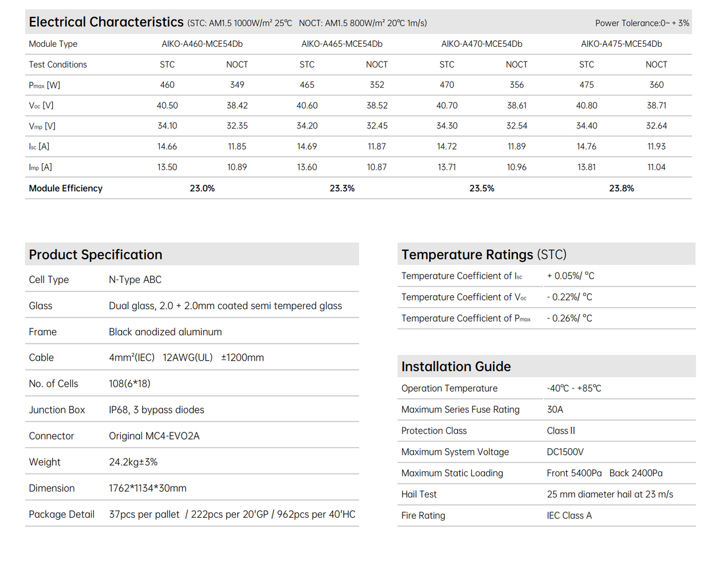Click the '23.0%' module efficiency value
The width and height of the screenshot is (728, 567).
[202, 188]
